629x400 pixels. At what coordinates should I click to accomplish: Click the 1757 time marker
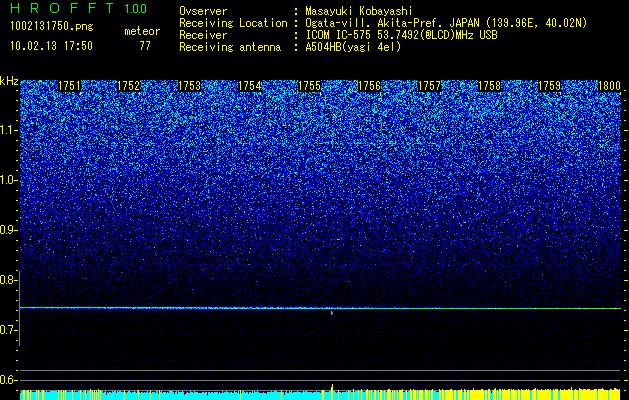[430, 86]
